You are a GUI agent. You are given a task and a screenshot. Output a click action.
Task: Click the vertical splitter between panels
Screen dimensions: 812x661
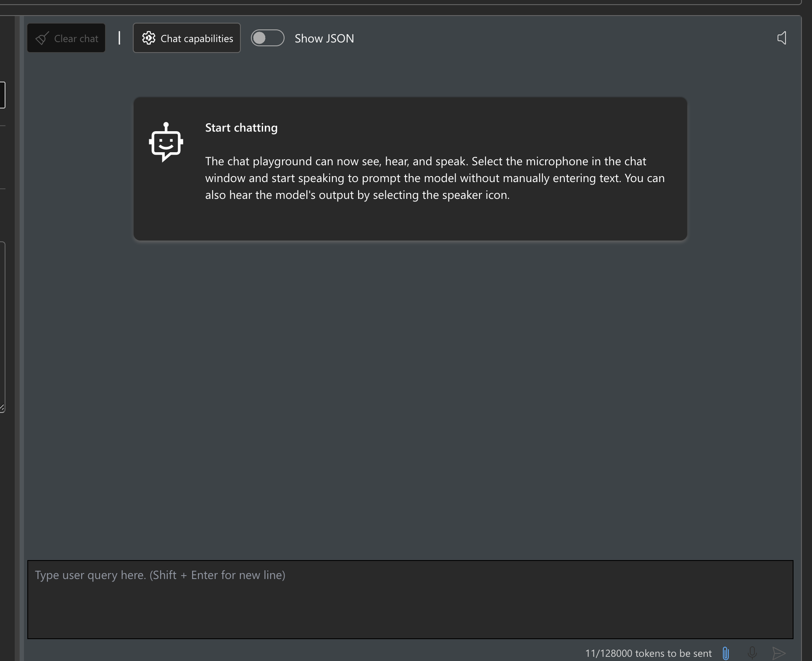point(17,336)
